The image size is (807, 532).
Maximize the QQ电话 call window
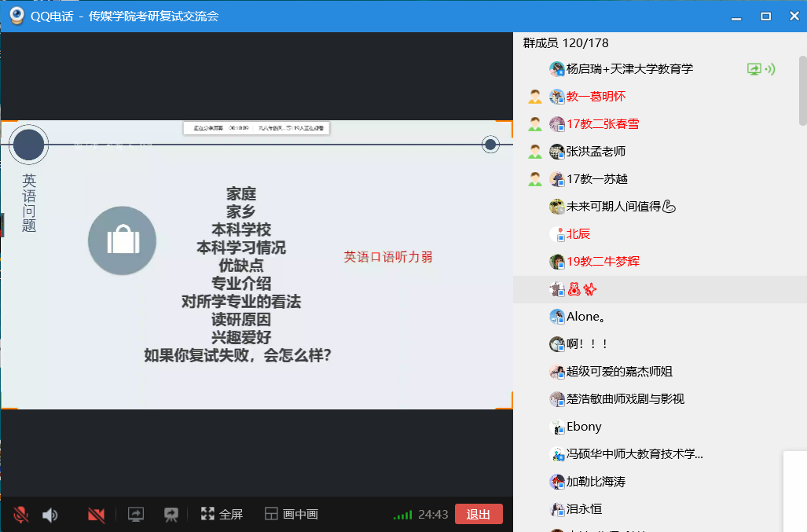pos(765,16)
